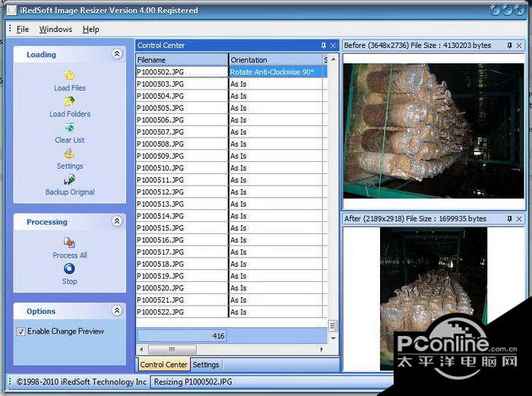Select file P1000522.JPG

pyautogui.click(x=182, y=312)
